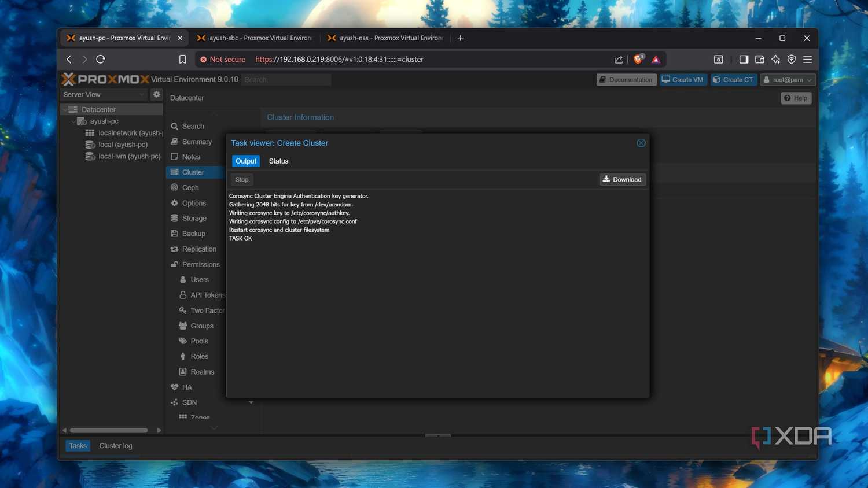Open datacenter Options

pyautogui.click(x=195, y=203)
